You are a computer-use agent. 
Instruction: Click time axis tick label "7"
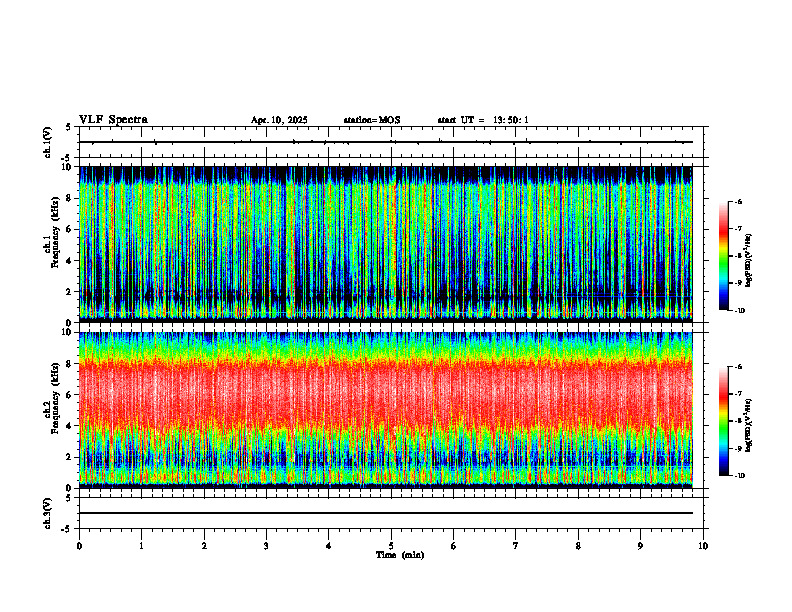(x=516, y=546)
